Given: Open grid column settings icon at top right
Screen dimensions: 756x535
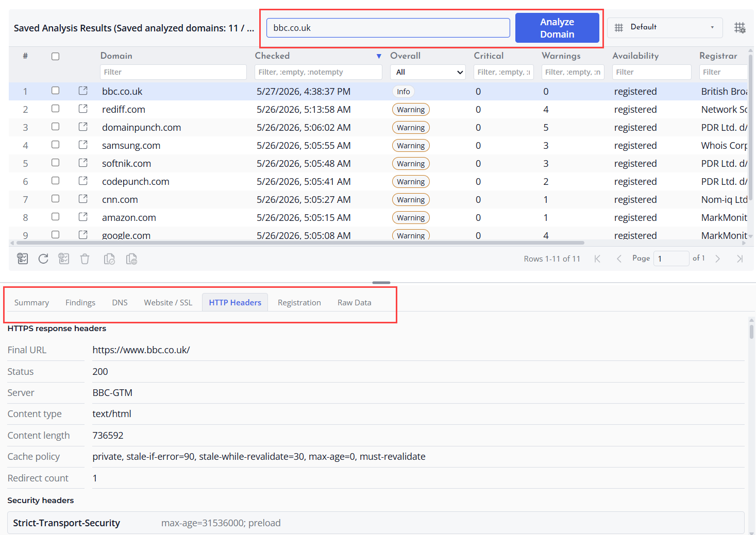Looking at the screenshot, I should [x=740, y=28].
